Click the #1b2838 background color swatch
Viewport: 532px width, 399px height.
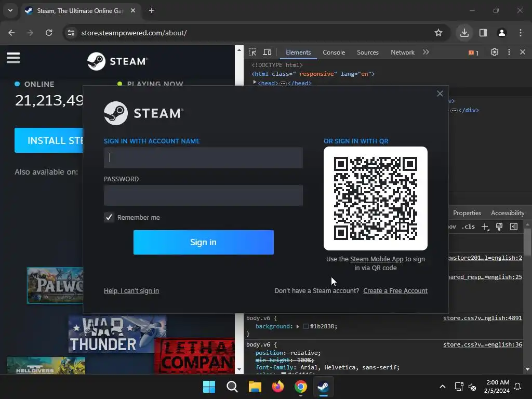(305, 326)
